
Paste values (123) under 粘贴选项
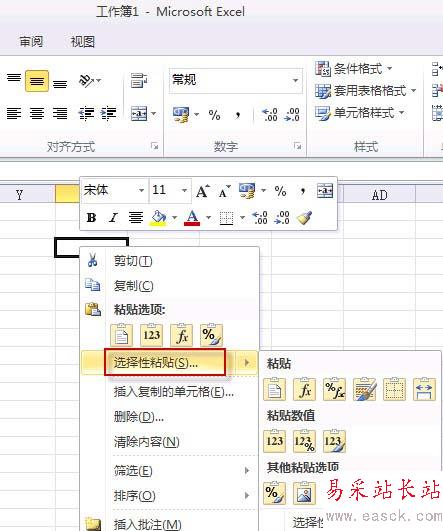[x=151, y=335]
